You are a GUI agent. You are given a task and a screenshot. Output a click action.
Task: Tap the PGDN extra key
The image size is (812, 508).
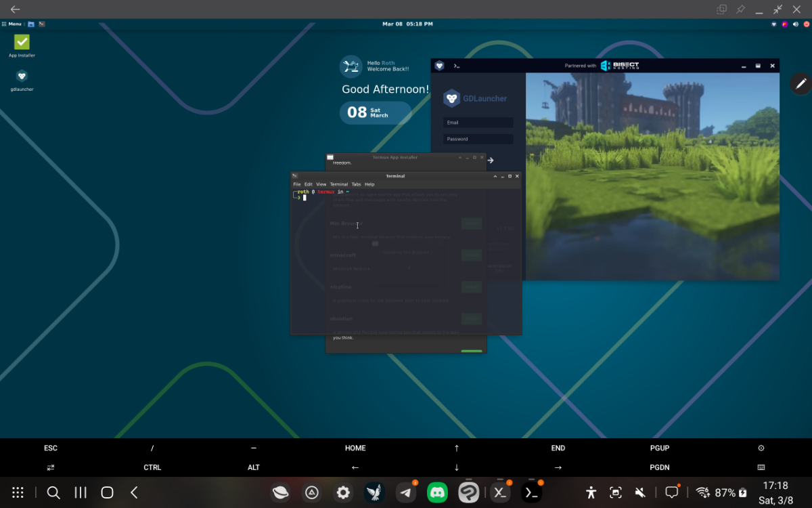[x=660, y=467]
